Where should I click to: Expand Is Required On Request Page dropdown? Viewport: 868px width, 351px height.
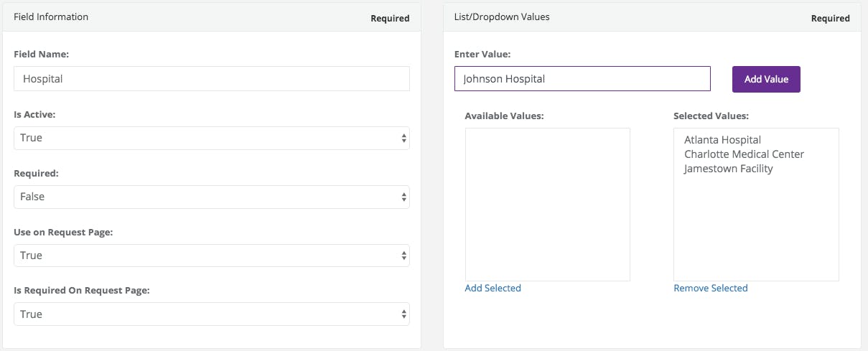click(211, 314)
